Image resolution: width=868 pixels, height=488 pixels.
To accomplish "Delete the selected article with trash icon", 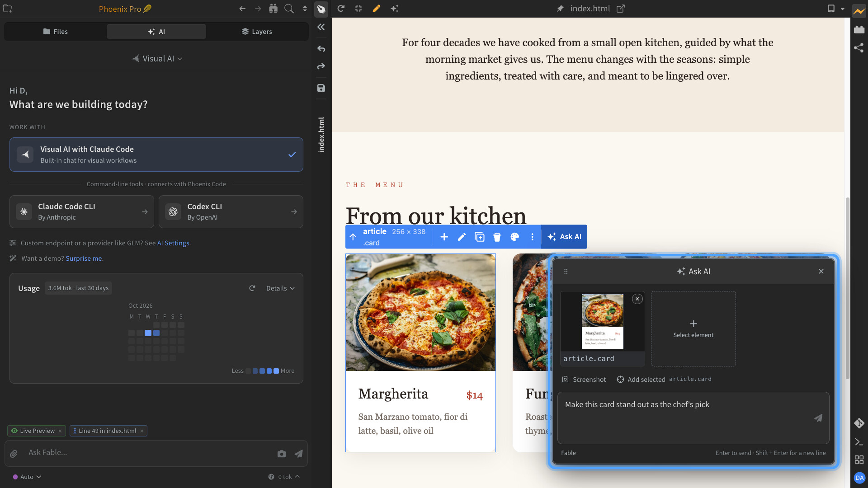I will 497,237.
